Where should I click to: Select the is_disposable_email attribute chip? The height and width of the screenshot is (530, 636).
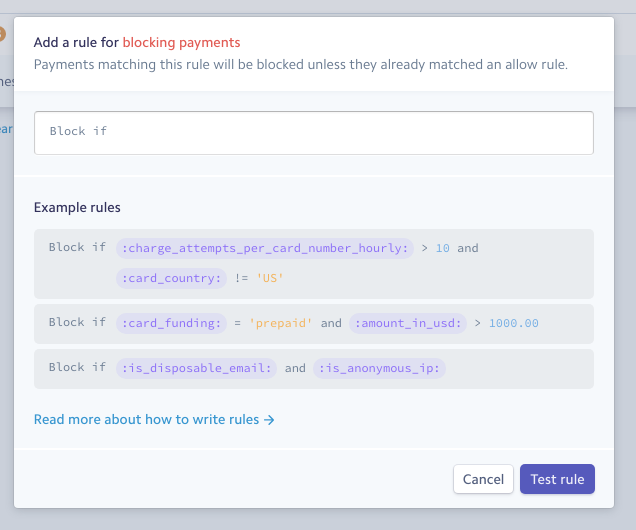pyautogui.click(x=196, y=368)
